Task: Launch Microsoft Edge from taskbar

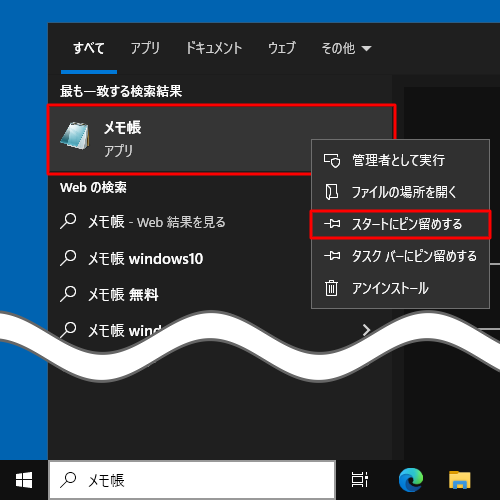Action: 411,480
